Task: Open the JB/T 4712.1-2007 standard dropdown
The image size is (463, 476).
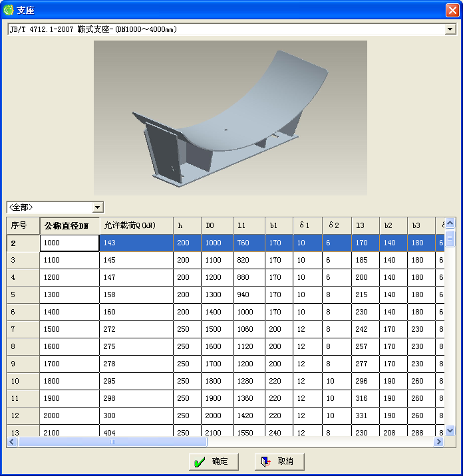Action: pos(450,29)
